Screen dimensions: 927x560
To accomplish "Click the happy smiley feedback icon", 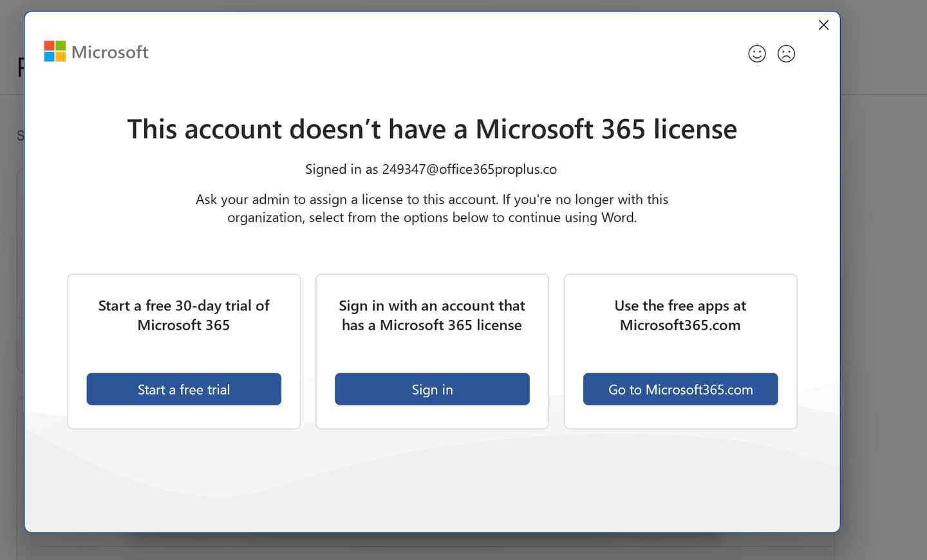I will point(757,53).
